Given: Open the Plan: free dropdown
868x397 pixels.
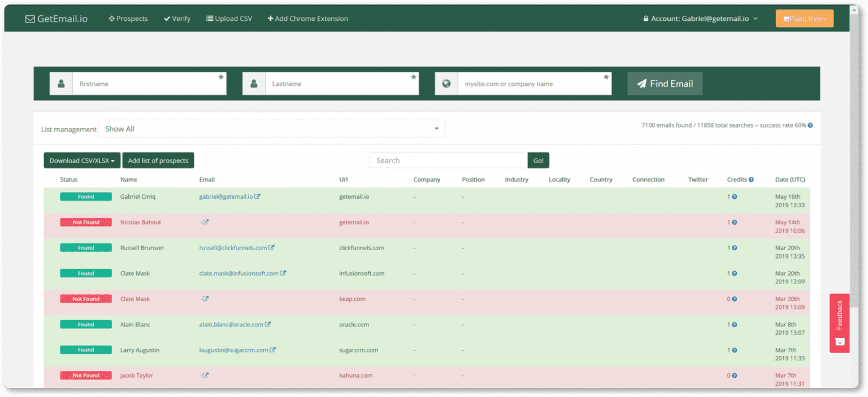Looking at the screenshot, I should pyautogui.click(x=804, y=19).
